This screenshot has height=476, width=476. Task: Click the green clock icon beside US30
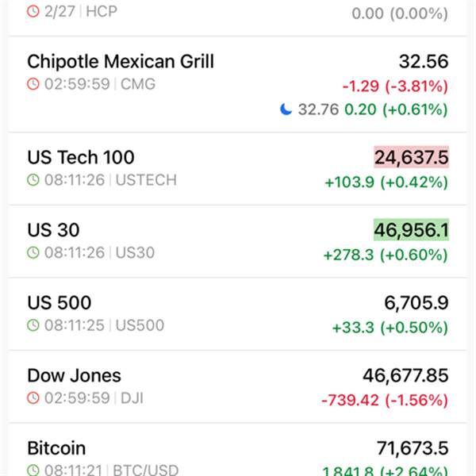tap(33, 253)
